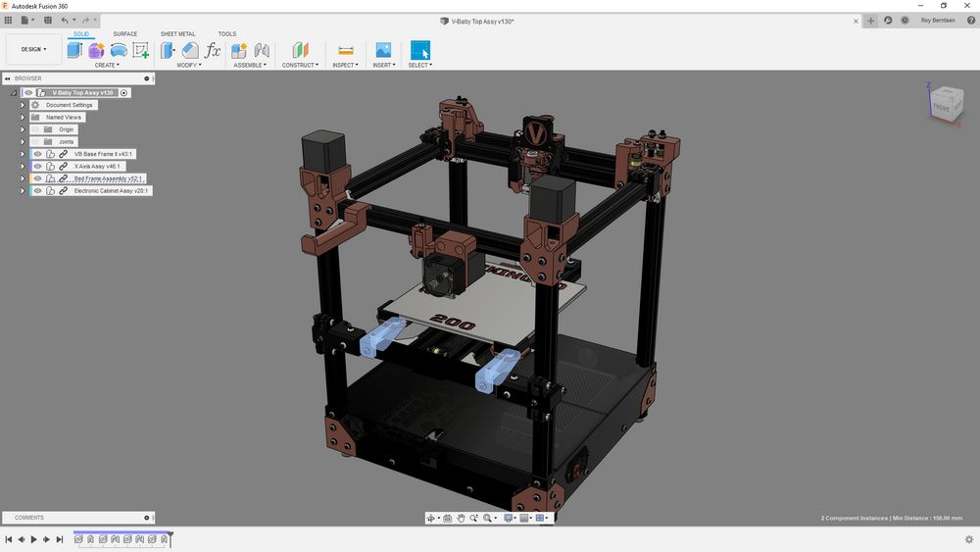Open timeline settings gear icon
Screen dimensions: 980x552
point(969,539)
